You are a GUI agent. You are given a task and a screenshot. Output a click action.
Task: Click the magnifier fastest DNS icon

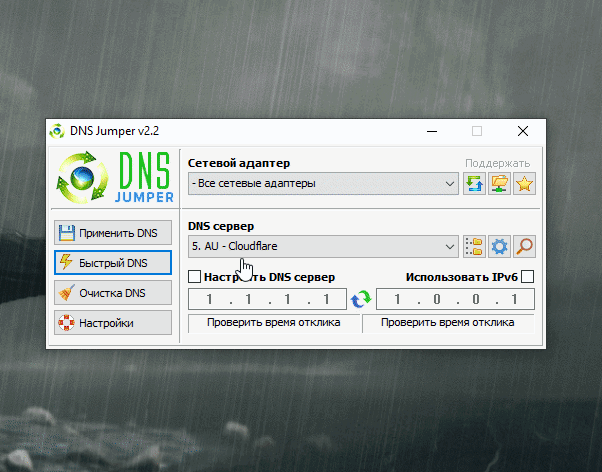(524, 246)
